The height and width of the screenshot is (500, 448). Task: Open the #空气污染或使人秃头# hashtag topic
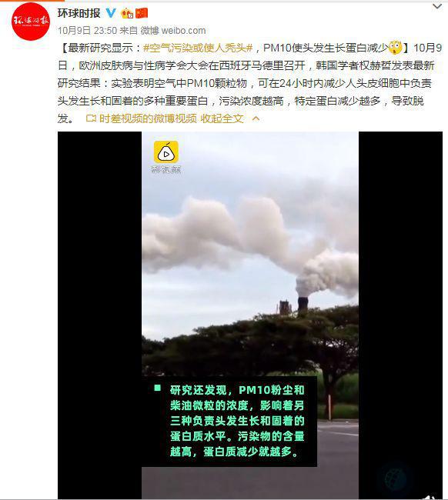(198, 48)
